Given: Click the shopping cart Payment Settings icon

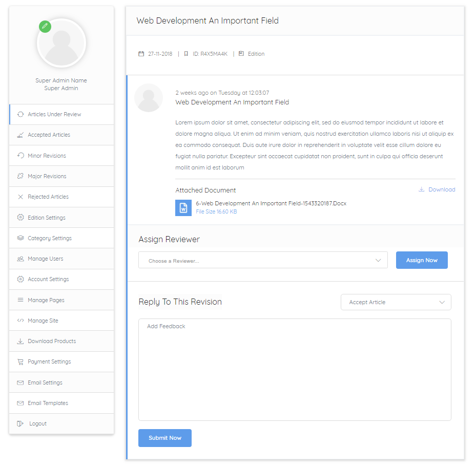Looking at the screenshot, I should pos(20,362).
